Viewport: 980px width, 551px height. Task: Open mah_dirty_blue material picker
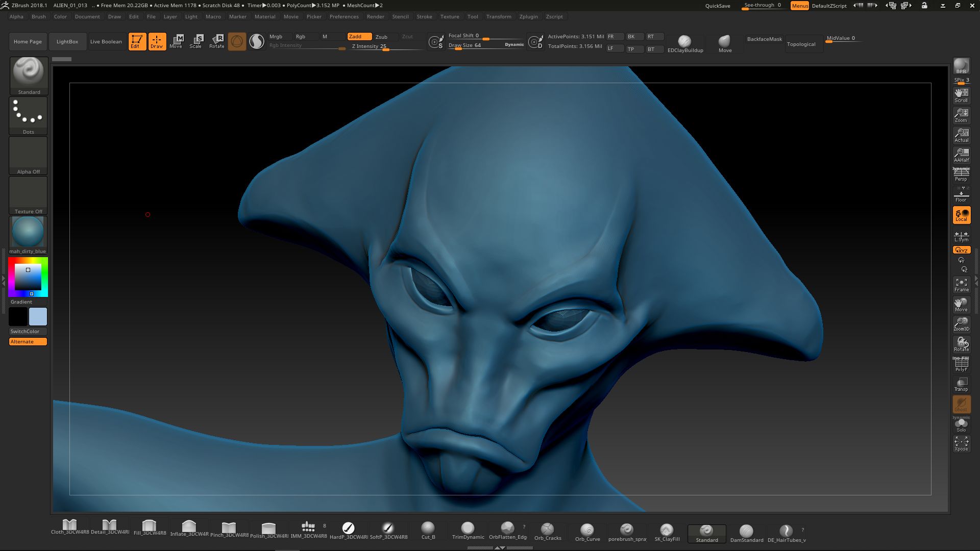coord(28,235)
